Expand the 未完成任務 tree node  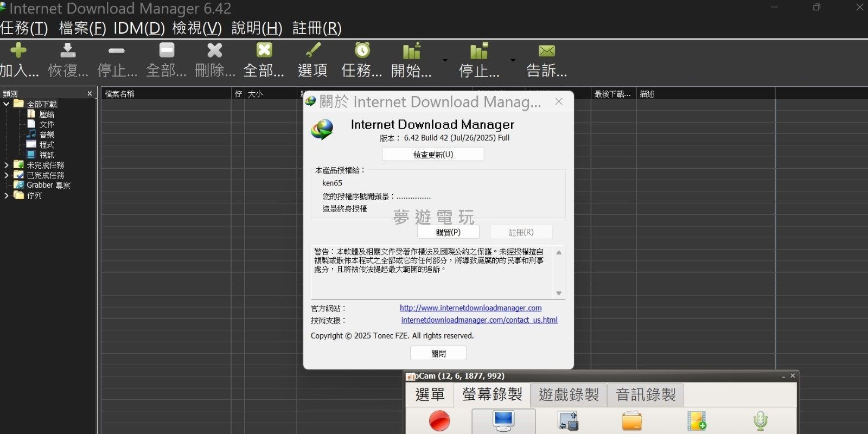coord(7,165)
